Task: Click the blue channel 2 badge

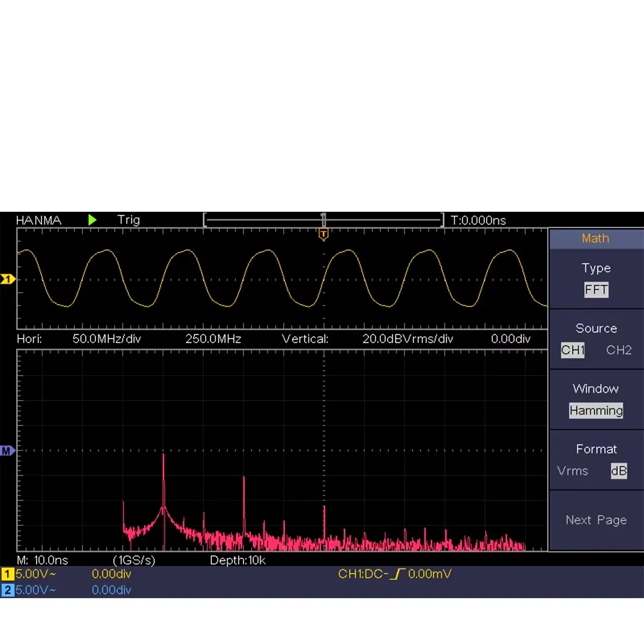Action: click(7, 590)
